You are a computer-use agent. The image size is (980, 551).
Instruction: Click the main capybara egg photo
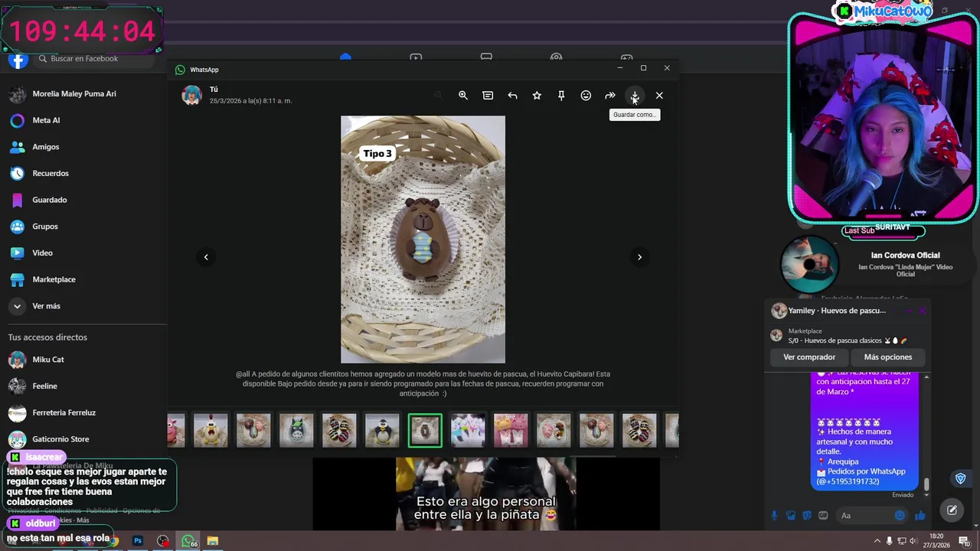click(423, 240)
